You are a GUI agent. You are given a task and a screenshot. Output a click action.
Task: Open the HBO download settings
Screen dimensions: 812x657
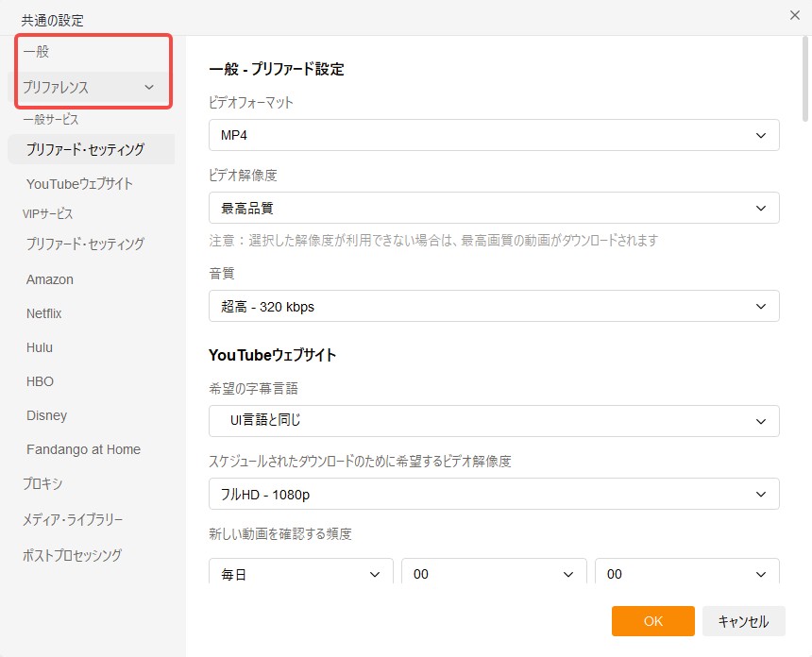[x=40, y=381]
